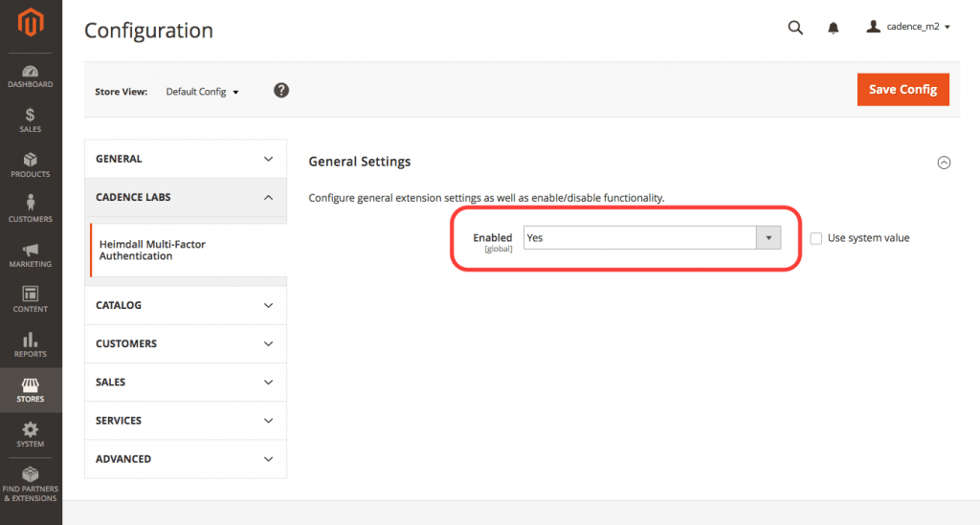Screen dimensions: 980x525
Task: Open the cadence_m2 user account menu
Action: tap(908, 27)
